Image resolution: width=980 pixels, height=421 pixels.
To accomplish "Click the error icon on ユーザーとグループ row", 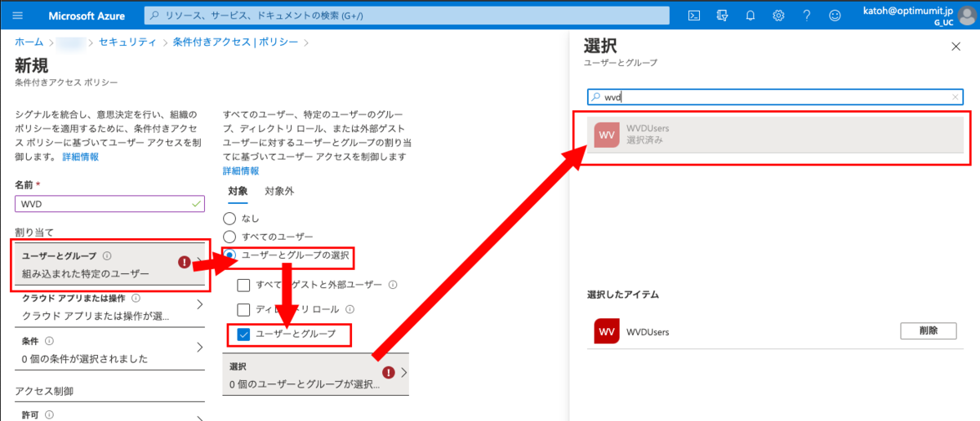I will 185,263.
